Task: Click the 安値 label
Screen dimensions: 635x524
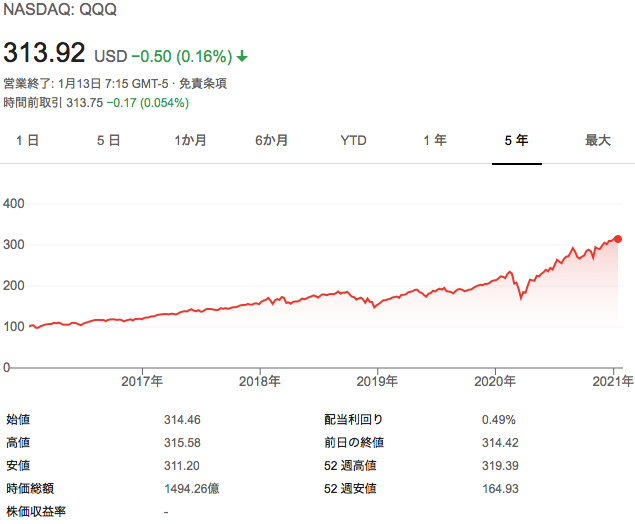Action: (18, 466)
